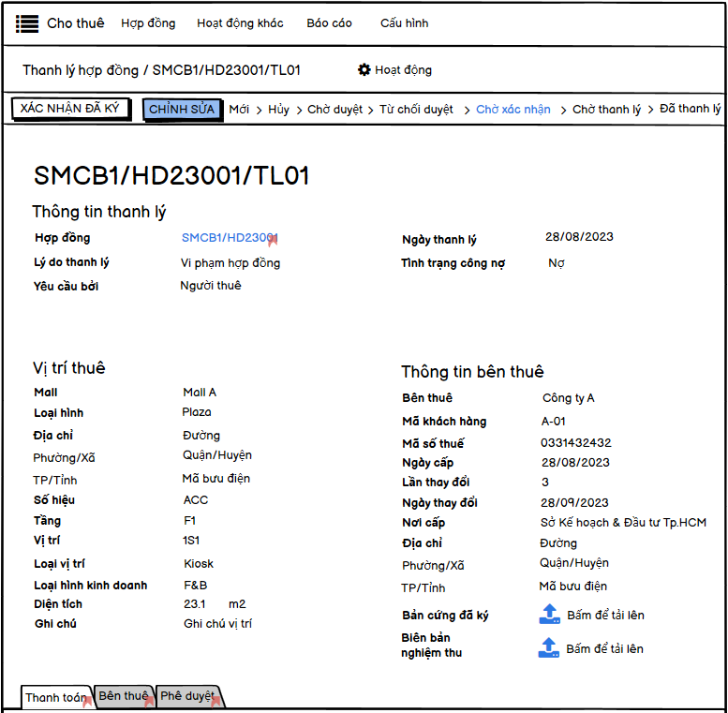Image resolution: width=728 pixels, height=713 pixels.
Task: Click the CHỈNH SỬA button
Action: 182,109
